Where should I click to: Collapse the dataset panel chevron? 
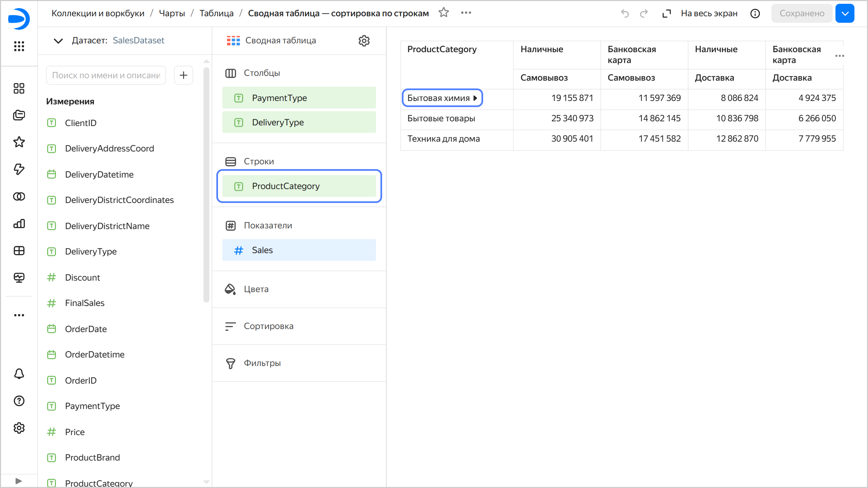pyautogui.click(x=58, y=41)
